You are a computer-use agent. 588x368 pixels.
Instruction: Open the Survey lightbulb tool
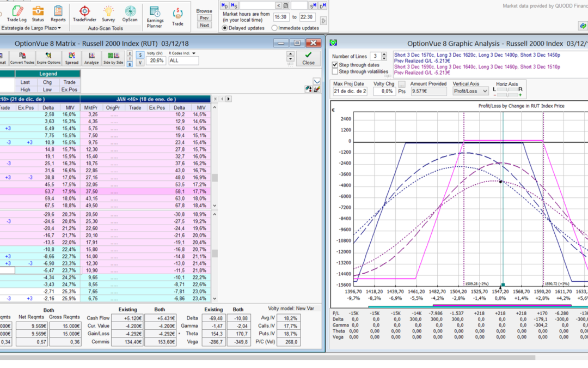pyautogui.click(x=108, y=14)
